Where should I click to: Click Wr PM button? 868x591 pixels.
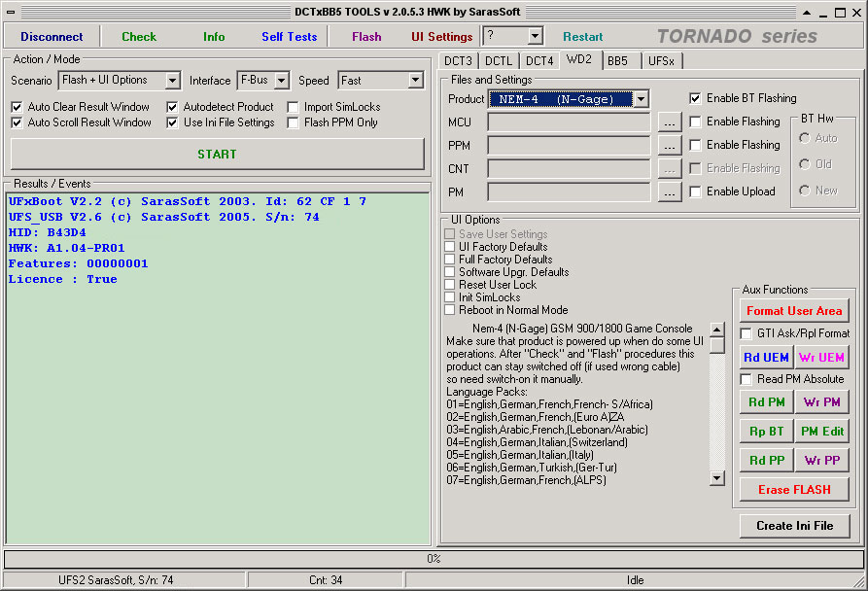(x=821, y=402)
